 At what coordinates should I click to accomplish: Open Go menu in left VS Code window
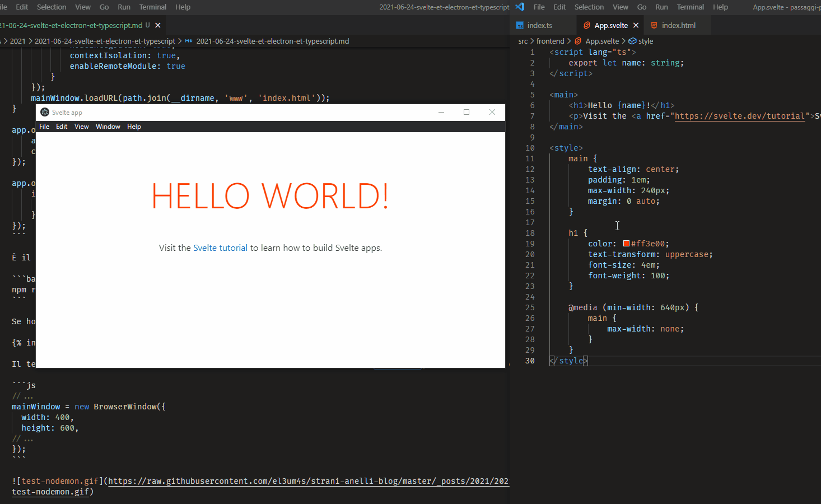coord(104,7)
